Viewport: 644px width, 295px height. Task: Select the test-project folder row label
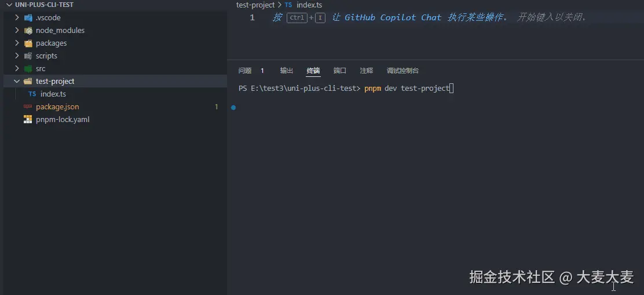55,81
